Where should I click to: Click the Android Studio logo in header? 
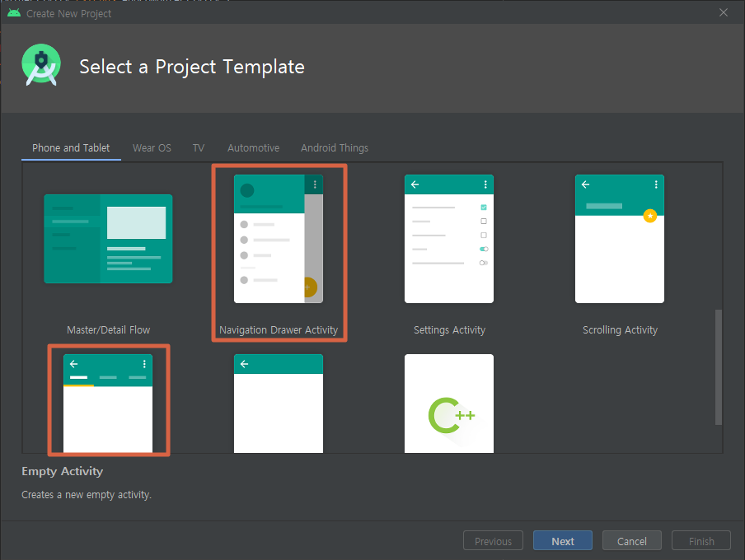(x=41, y=65)
